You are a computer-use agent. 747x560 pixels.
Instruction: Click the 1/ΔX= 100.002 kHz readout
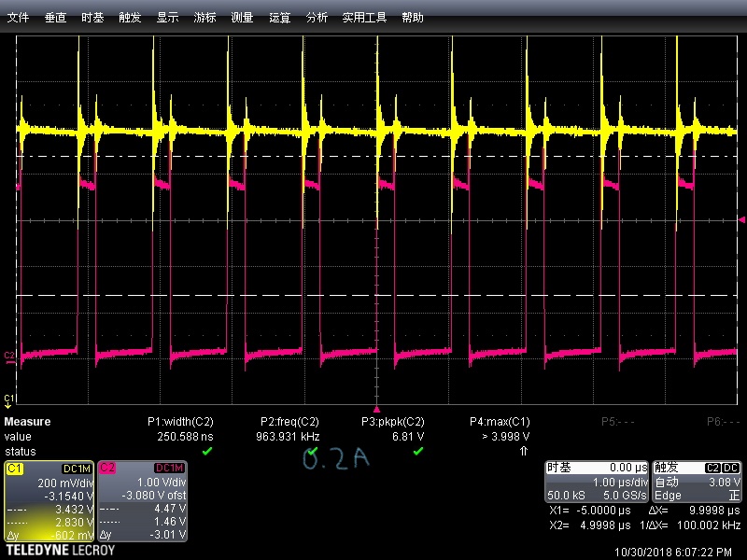(x=690, y=525)
